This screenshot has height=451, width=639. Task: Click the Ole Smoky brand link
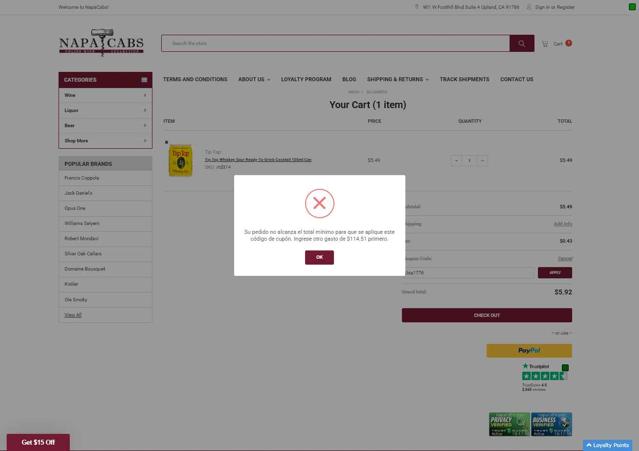[76, 300]
